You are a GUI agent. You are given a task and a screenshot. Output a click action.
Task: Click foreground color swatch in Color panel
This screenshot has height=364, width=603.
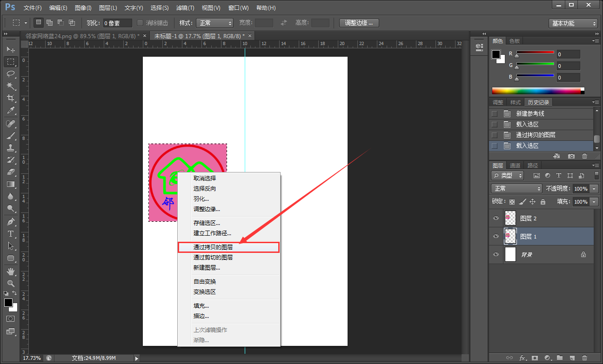[x=496, y=54]
